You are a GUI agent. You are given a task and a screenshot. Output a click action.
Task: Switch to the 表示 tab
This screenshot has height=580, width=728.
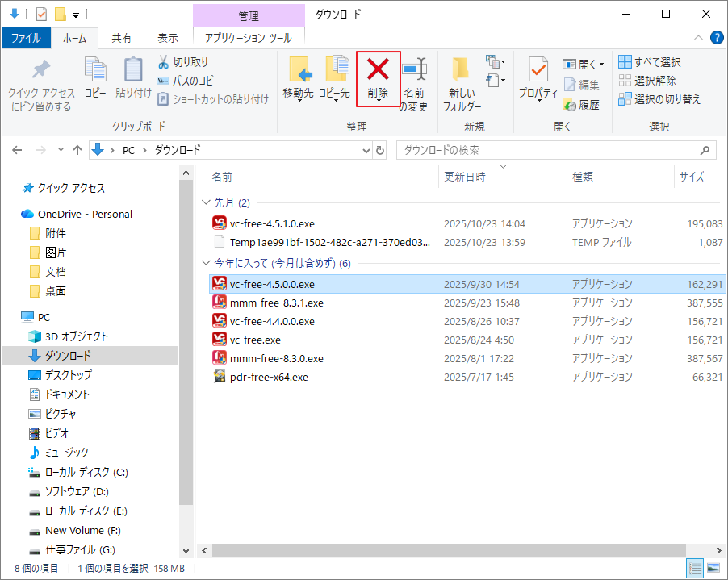pos(168,38)
